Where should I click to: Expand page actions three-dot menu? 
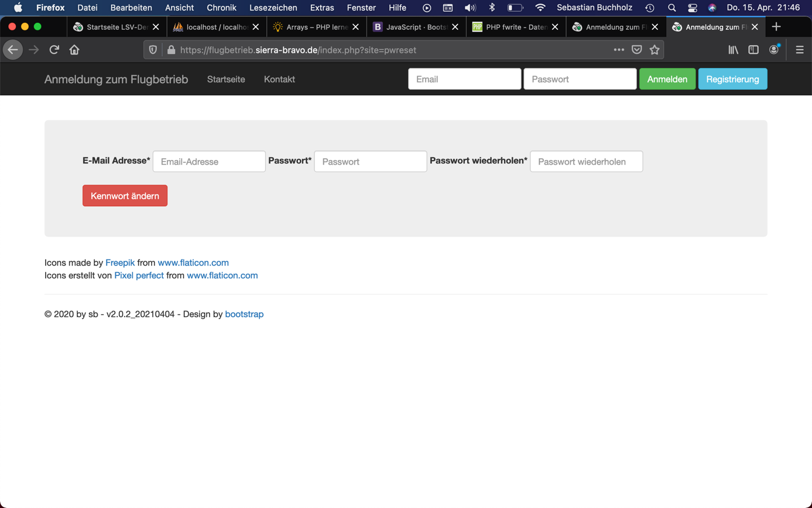[x=619, y=50]
